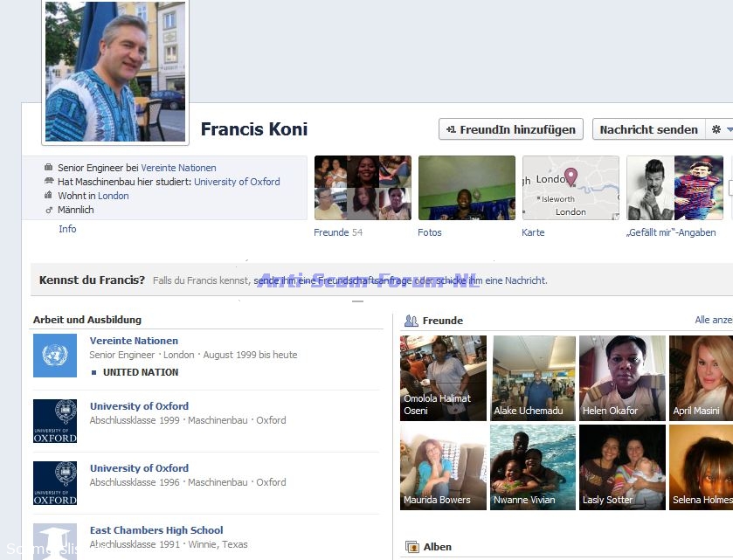The image size is (733, 560).
Task: Click the Francis Koni profile picture
Action: (115, 72)
